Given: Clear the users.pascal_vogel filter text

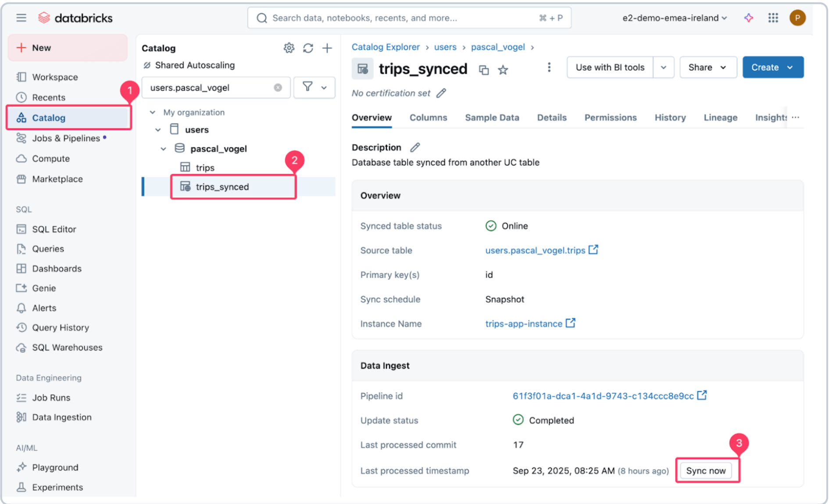Looking at the screenshot, I should pyautogui.click(x=278, y=88).
